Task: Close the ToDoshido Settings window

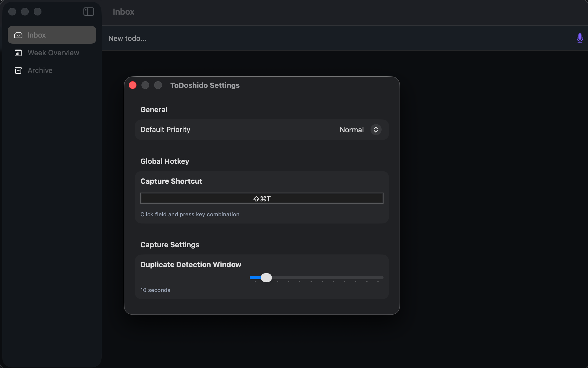Action: coord(133,85)
